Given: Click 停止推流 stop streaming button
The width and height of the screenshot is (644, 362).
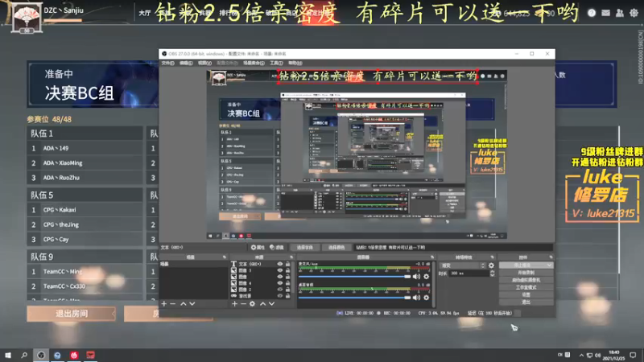Looking at the screenshot, I should click(526, 265).
